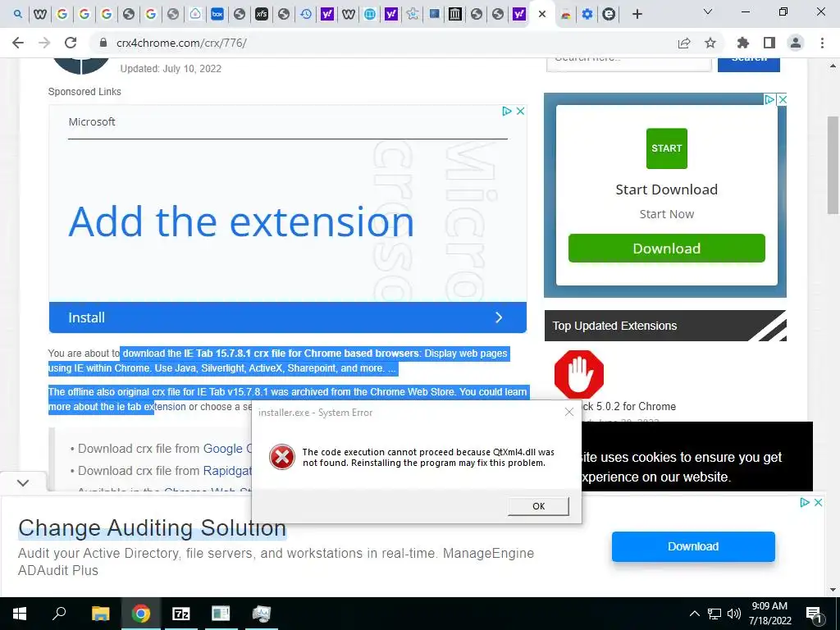Image resolution: width=840 pixels, height=630 pixels.
Task: Click the green Download button in sidebar ad
Action: point(666,248)
